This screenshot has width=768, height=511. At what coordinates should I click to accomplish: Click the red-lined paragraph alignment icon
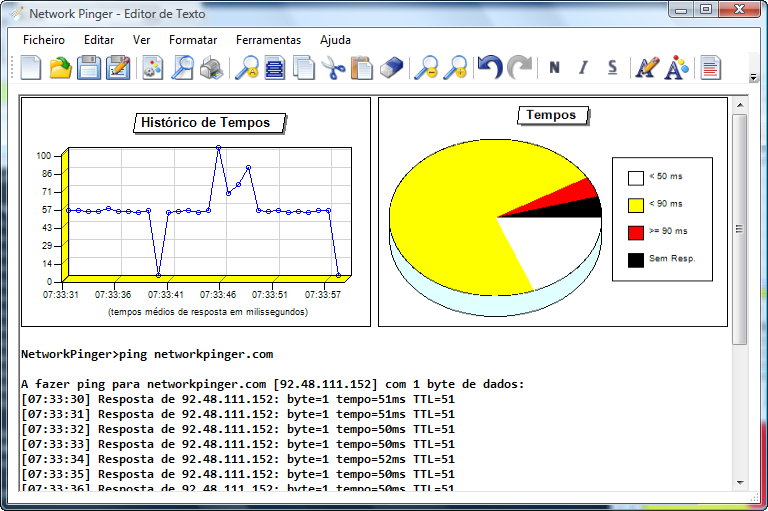click(710, 68)
